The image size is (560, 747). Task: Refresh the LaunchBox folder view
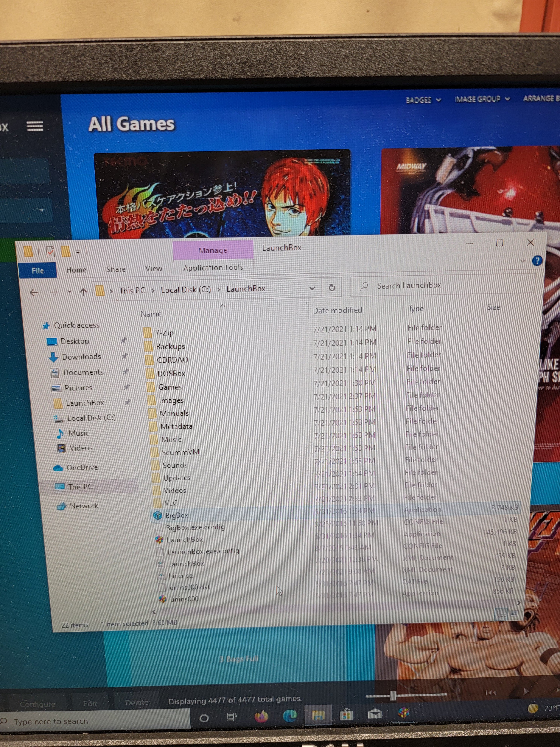click(332, 287)
